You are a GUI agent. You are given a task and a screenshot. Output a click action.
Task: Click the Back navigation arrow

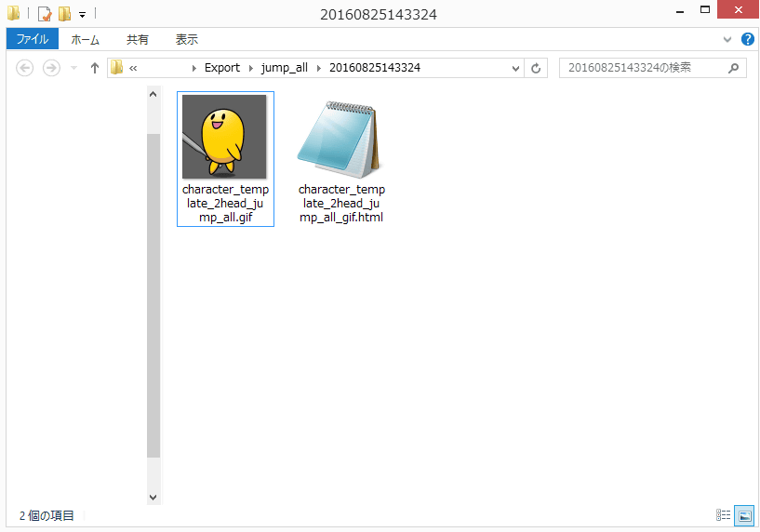tap(25, 68)
